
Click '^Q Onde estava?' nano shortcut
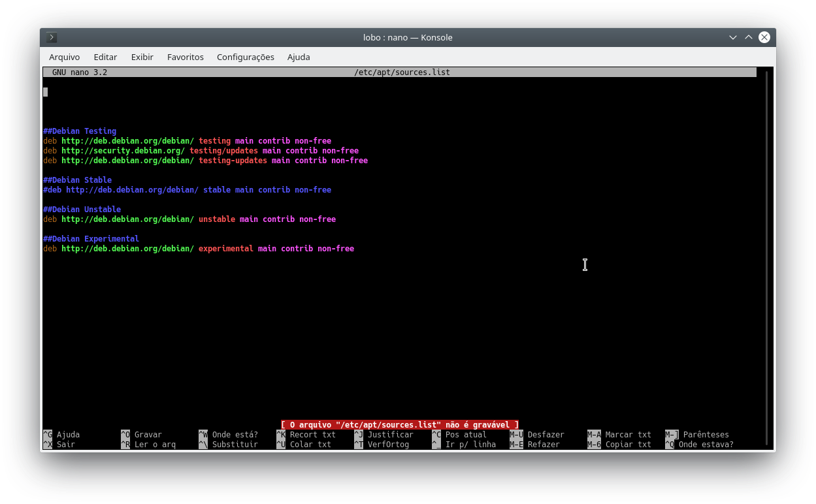699,445
